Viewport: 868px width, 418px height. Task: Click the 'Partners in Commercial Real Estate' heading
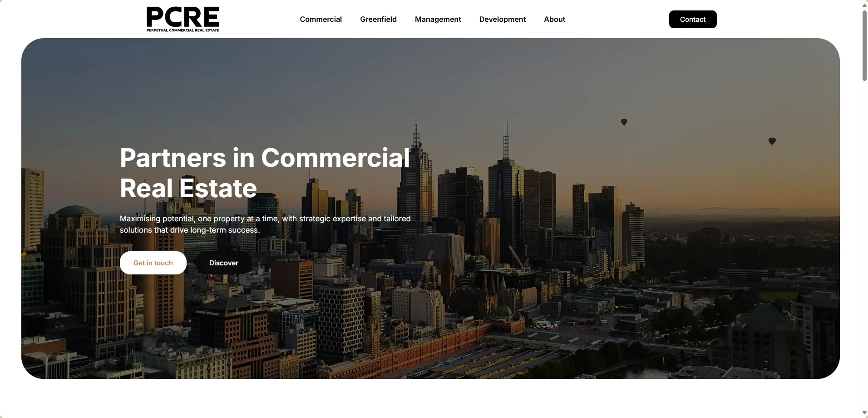coord(265,173)
